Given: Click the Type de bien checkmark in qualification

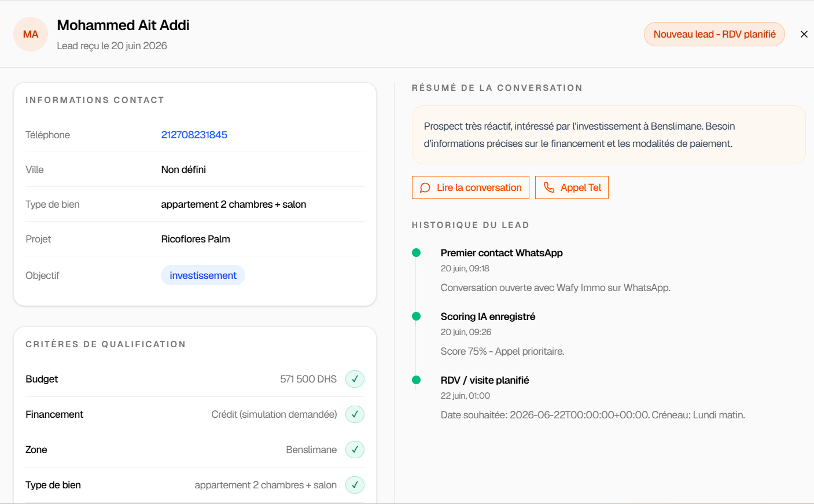Looking at the screenshot, I should [355, 485].
